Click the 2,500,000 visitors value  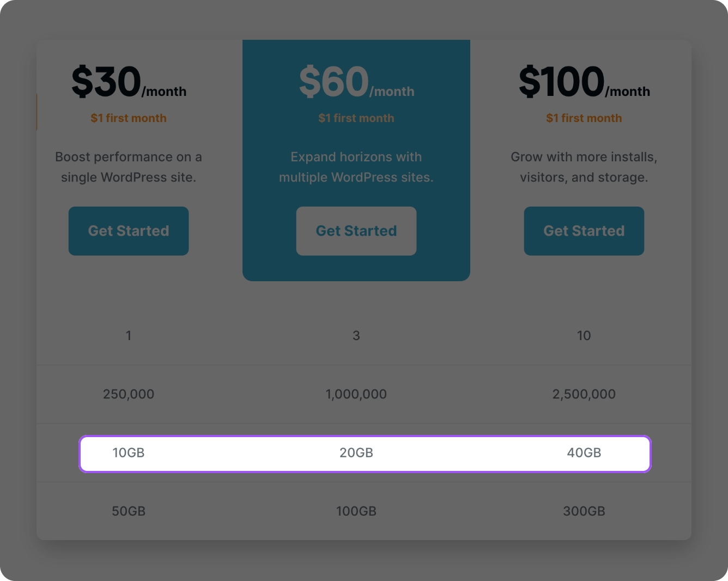pyautogui.click(x=584, y=394)
